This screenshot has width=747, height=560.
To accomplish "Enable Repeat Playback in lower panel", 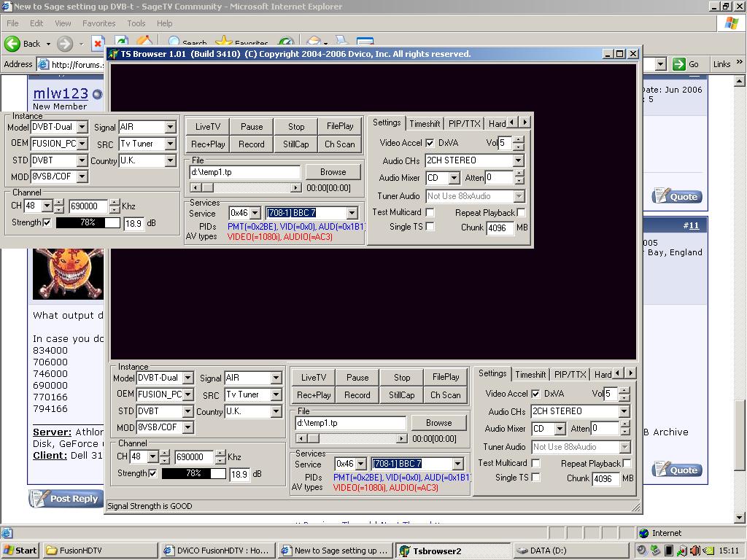I will [x=627, y=463].
